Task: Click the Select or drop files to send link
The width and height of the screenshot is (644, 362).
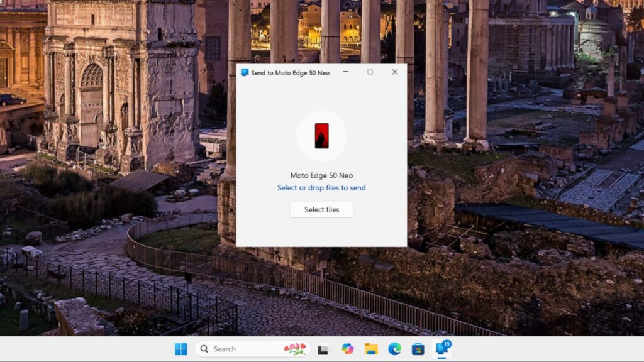Action: tap(321, 188)
